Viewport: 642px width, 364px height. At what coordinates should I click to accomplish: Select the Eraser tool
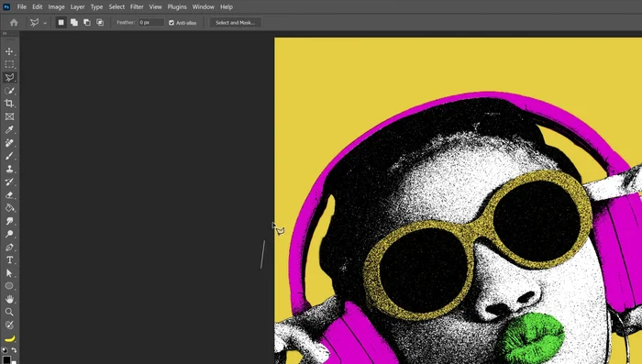[x=9, y=195]
